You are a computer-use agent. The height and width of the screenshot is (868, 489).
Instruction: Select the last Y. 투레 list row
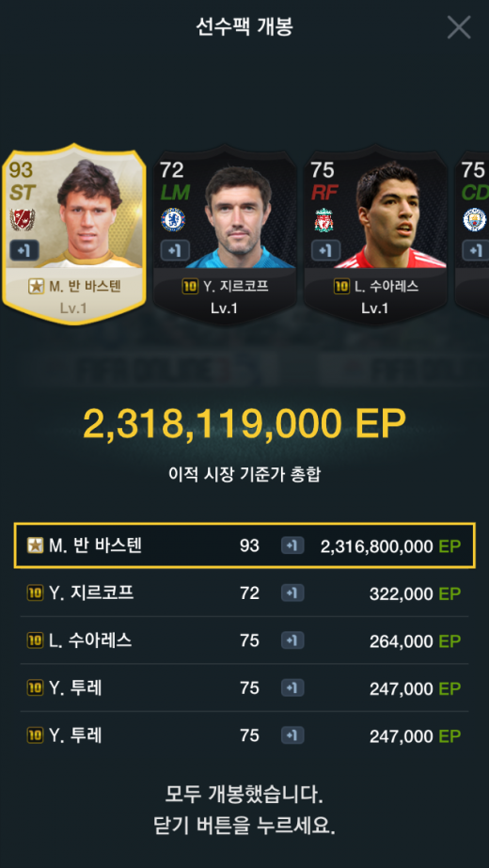click(x=244, y=735)
